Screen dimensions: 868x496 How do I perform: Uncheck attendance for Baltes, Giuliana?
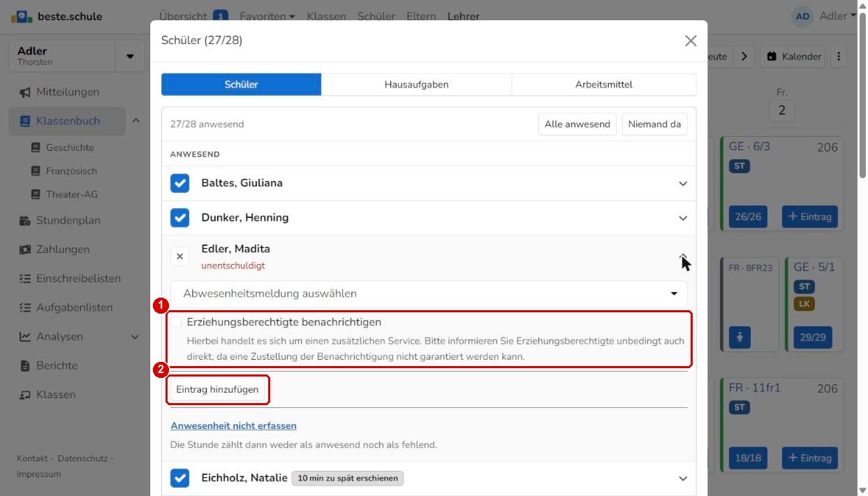(x=180, y=183)
